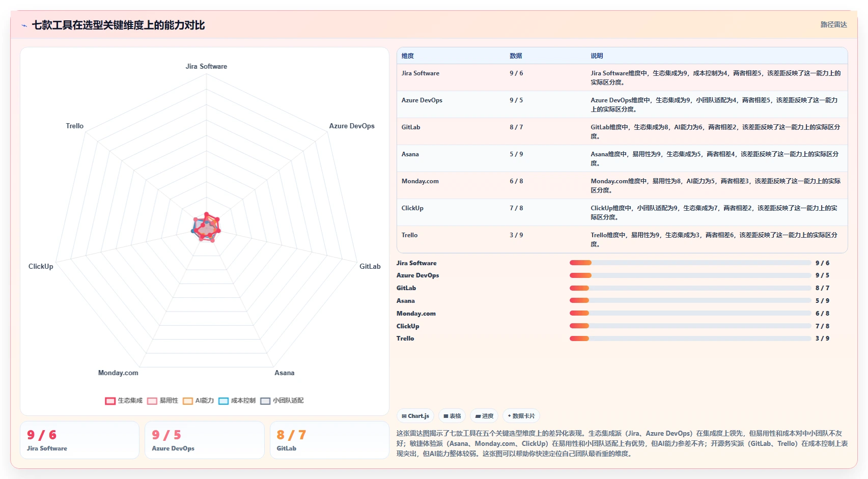This screenshot has width=868, height=479.
Task: Toggle the 生态集成 legend series
Action: [124, 401]
